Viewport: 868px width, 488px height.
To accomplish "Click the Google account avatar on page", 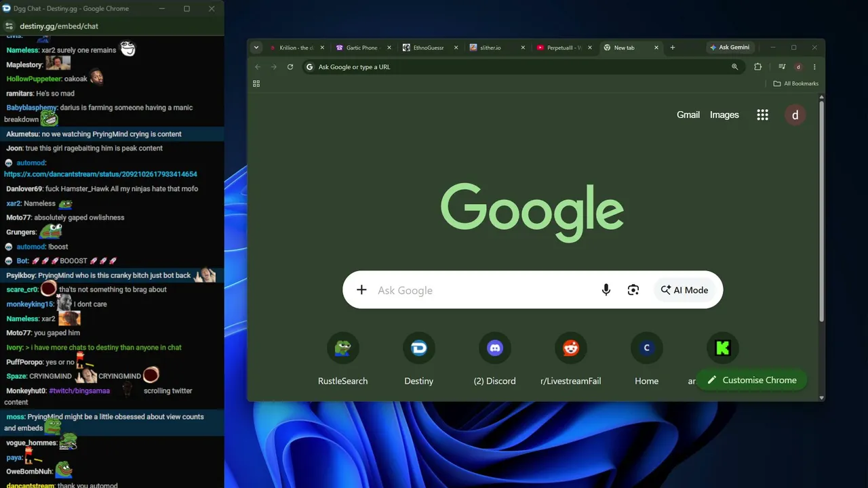I will (x=795, y=115).
